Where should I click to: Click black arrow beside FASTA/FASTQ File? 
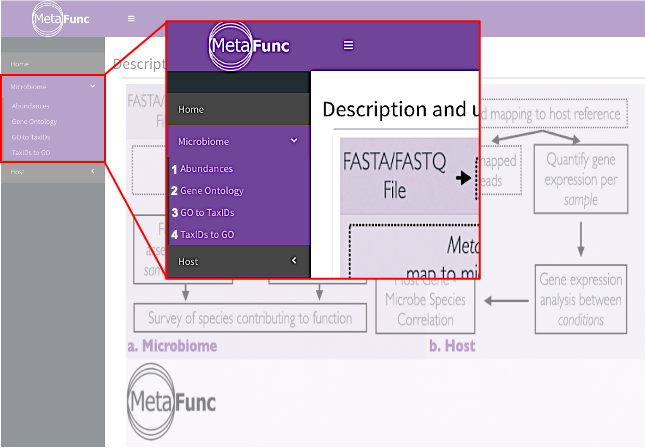[x=464, y=178]
